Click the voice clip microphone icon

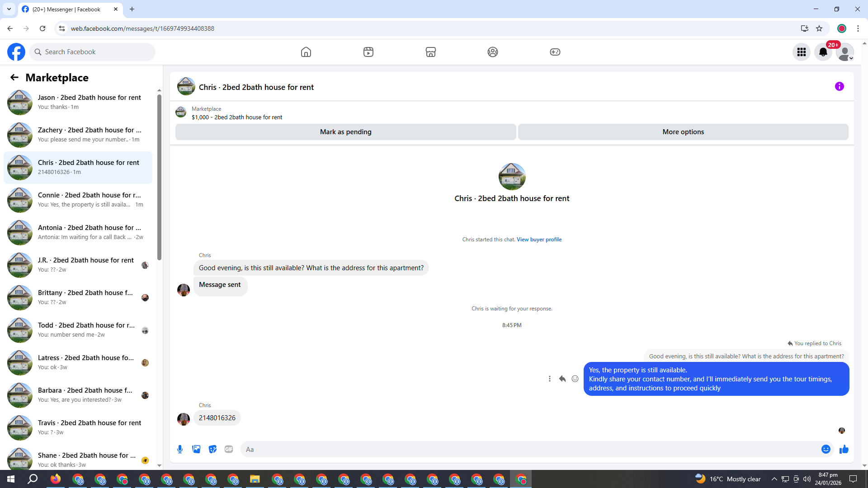[180, 449]
